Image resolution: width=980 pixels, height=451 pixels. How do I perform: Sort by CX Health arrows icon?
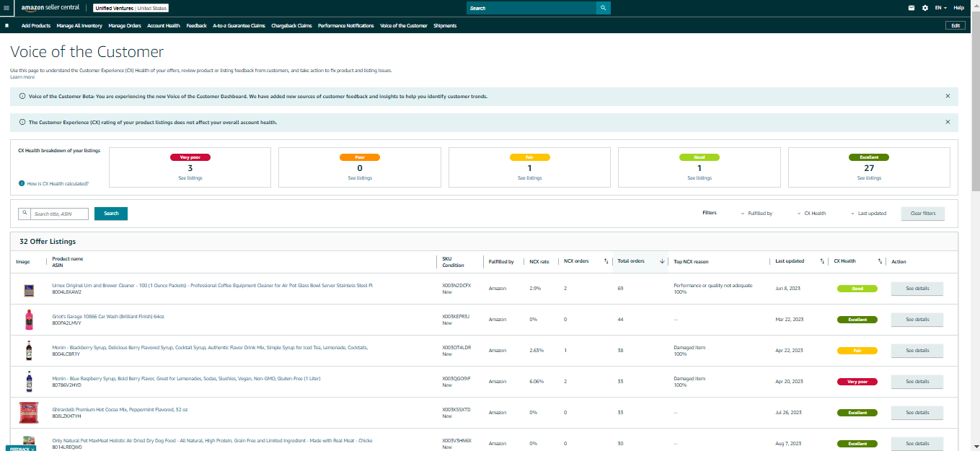click(x=880, y=261)
